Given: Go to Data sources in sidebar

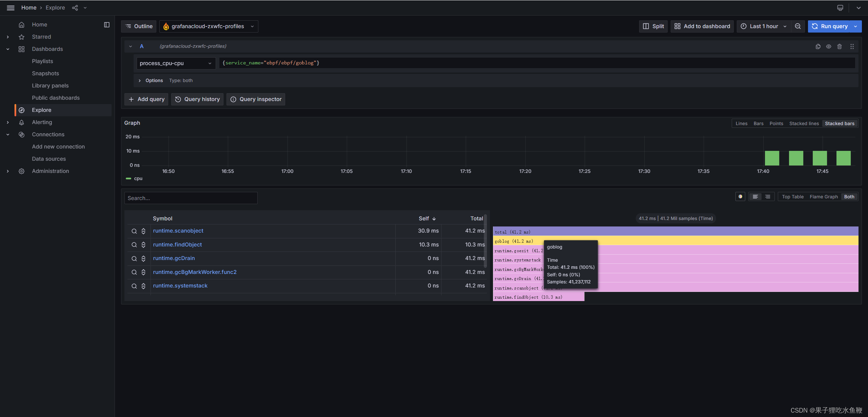Looking at the screenshot, I should pyautogui.click(x=49, y=159).
